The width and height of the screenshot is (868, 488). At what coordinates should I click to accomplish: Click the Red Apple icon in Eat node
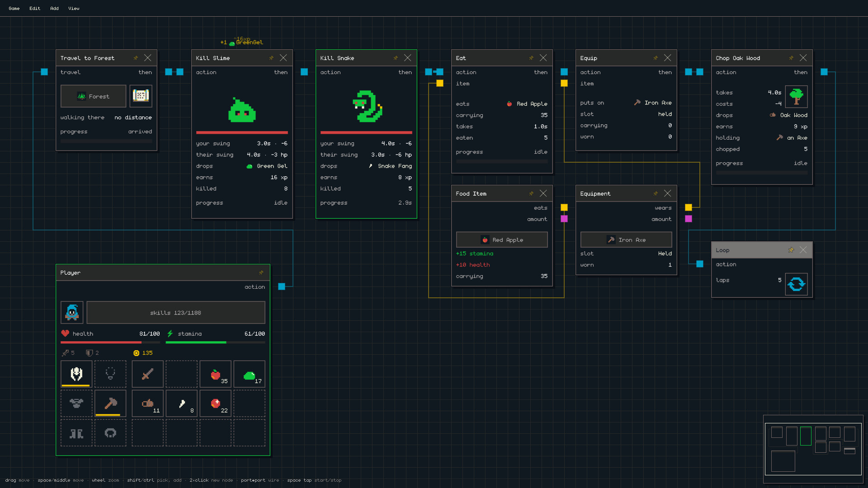click(x=509, y=104)
